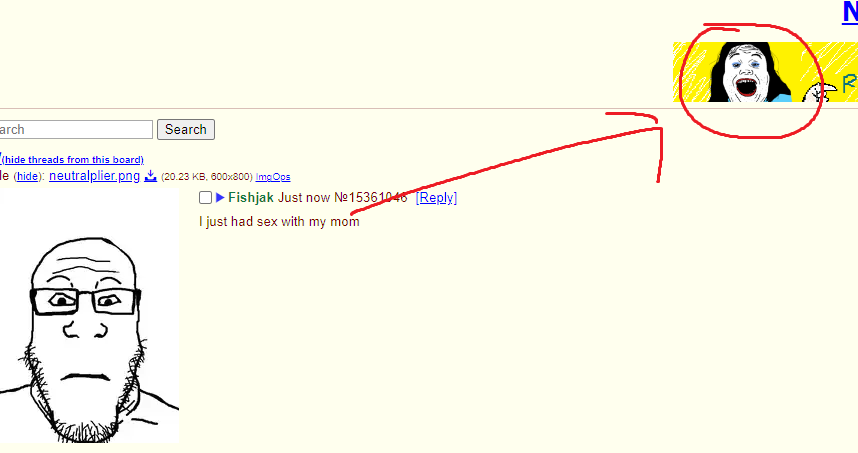This screenshot has width=858, height=453.
Task: Tick the checkbox next to Fishjak's post
Action: coord(205,198)
